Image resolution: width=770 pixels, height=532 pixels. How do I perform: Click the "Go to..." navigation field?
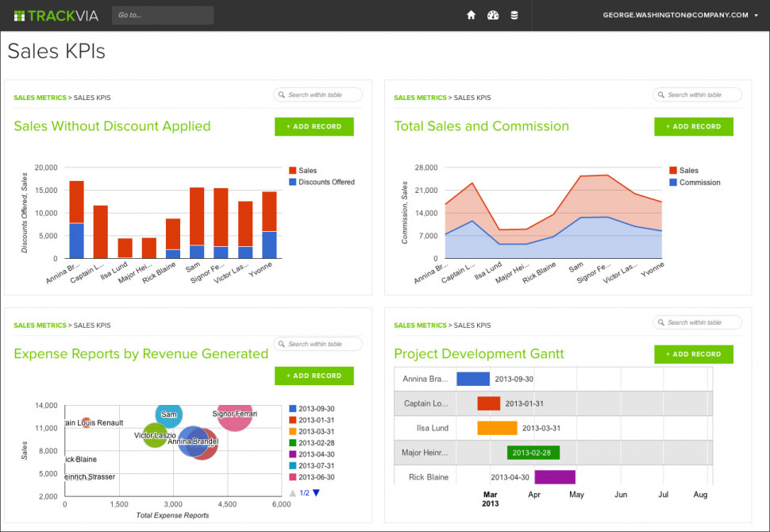tap(163, 15)
